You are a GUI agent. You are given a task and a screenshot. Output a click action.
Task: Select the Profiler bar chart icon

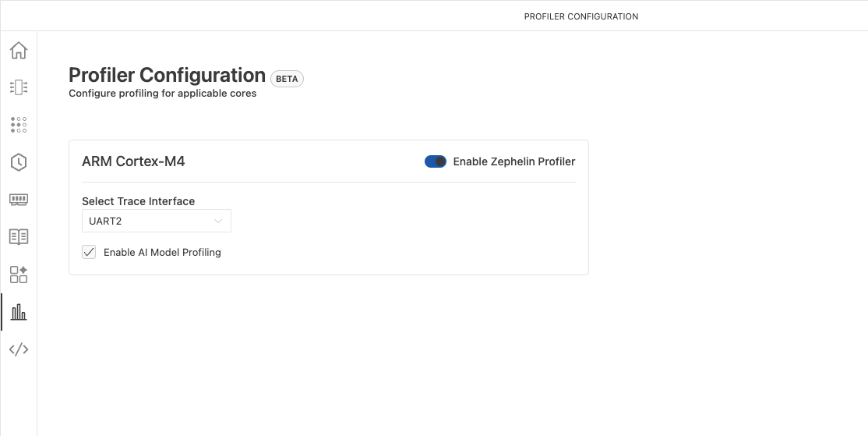[x=19, y=312]
